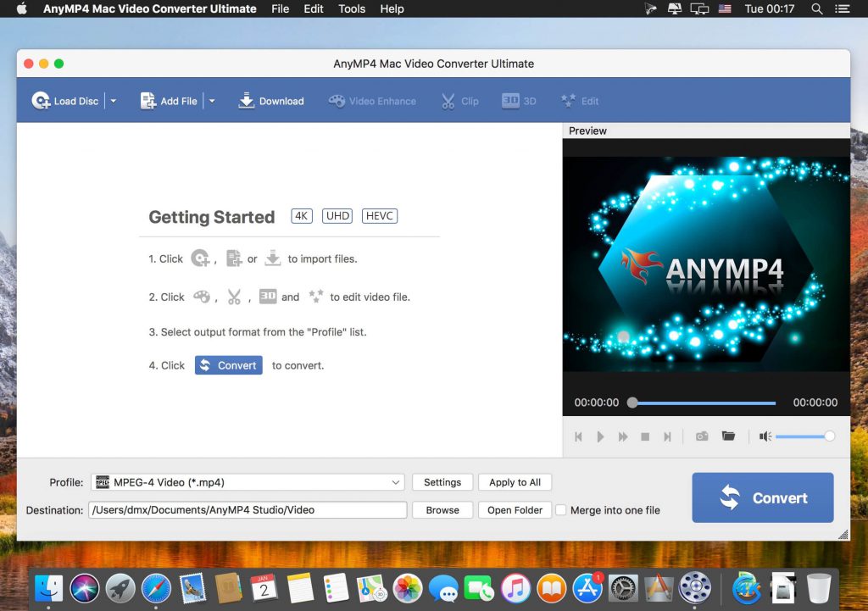868x611 pixels.
Task: Open the 3D conversion tool
Action: point(519,100)
